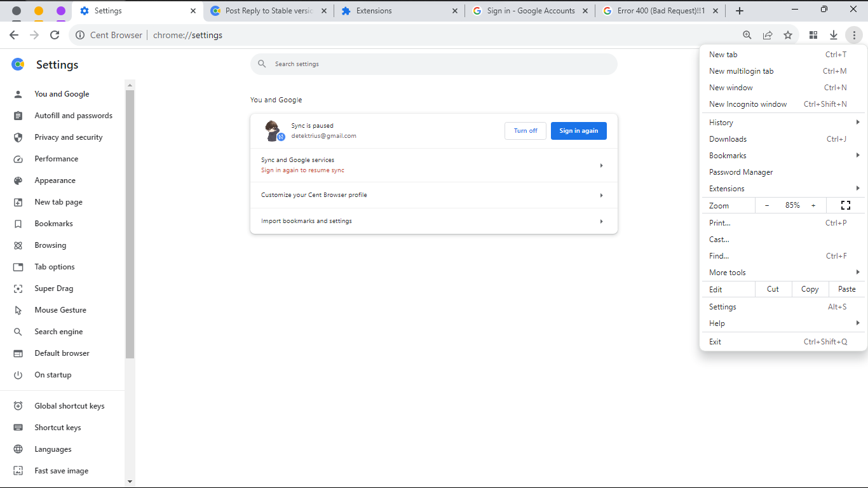
Task: Switch to the Extensions tab
Action: (398, 11)
